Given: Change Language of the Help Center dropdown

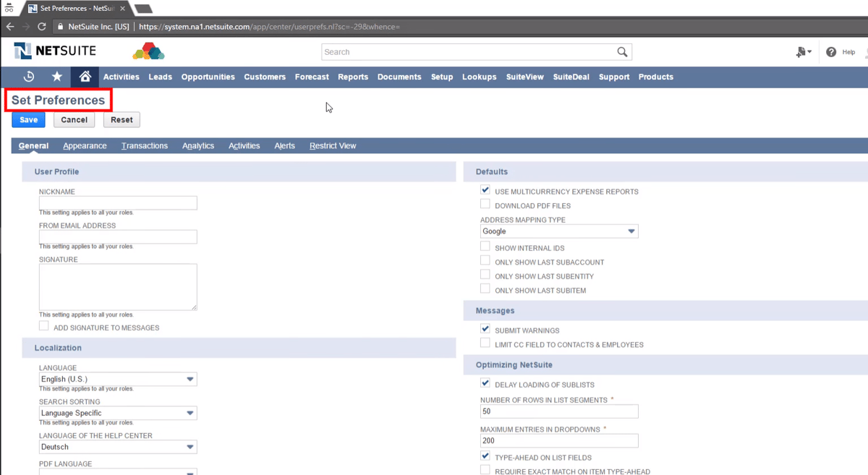Looking at the screenshot, I should pyautogui.click(x=190, y=447).
